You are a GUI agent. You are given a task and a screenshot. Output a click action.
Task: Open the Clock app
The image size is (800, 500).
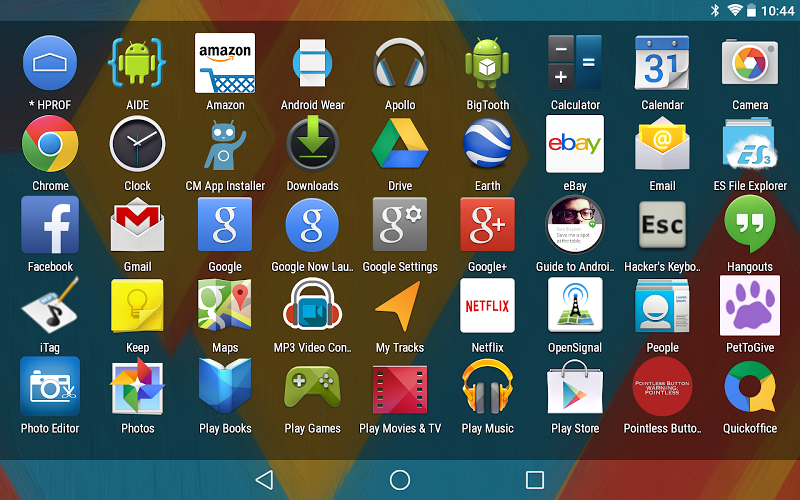point(137,144)
